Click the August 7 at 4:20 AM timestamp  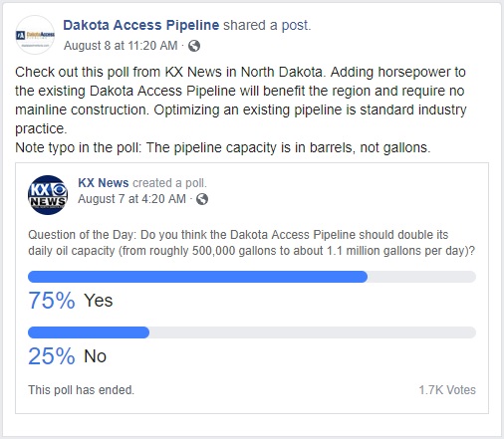(131, 199)
